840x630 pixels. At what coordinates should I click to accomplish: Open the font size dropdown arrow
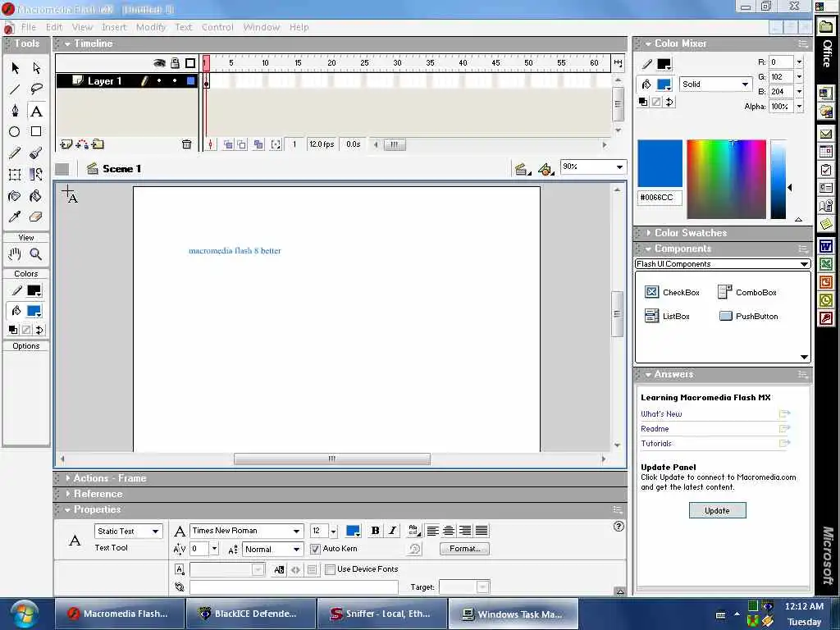click(x=333, y=531)
